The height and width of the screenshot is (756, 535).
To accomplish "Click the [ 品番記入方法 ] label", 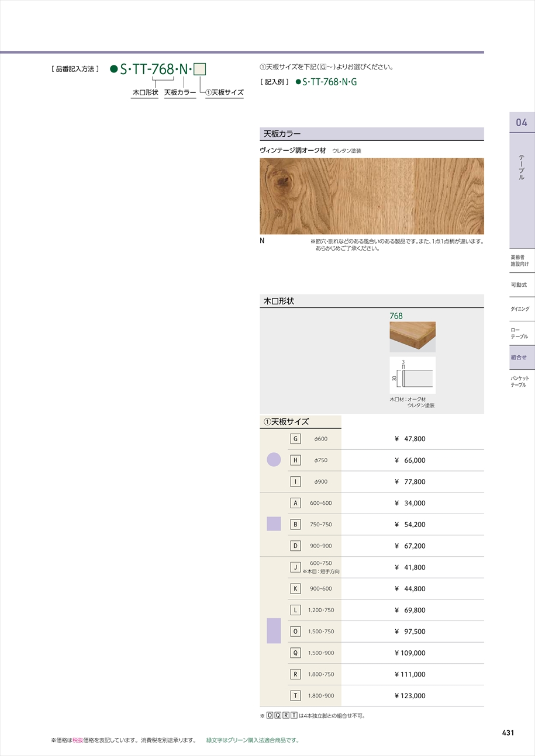I will pyautogui.click(x=75, y=69).
